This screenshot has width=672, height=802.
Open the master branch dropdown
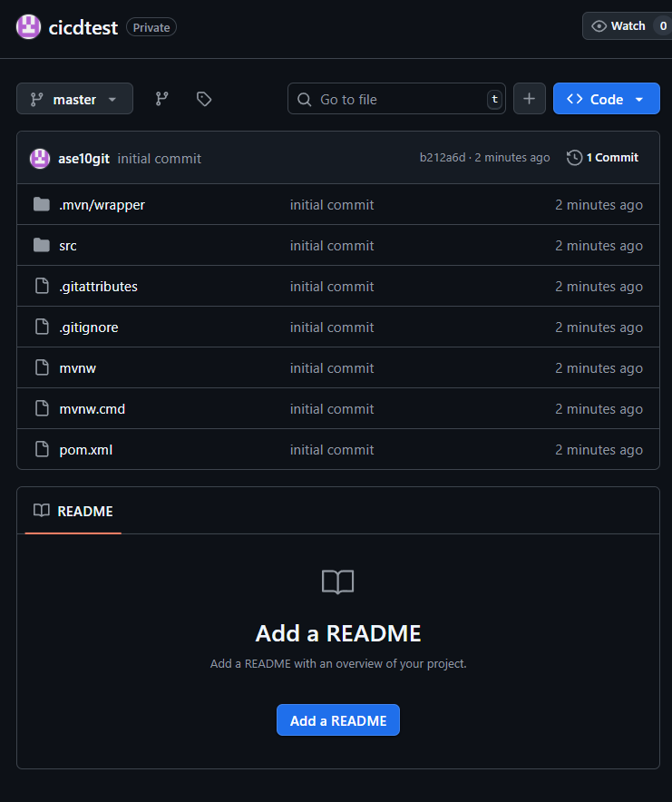tap(74, 99)
